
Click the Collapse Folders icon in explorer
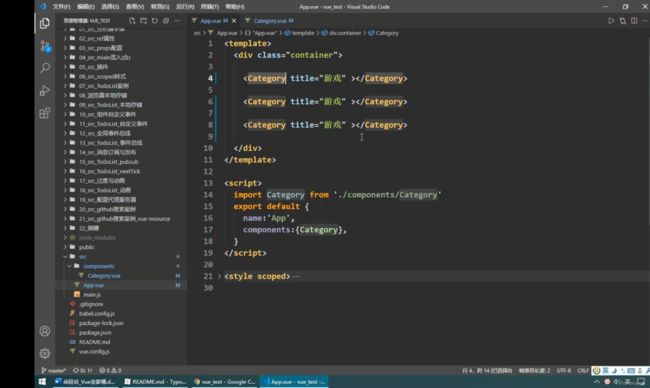coord(166,21)
